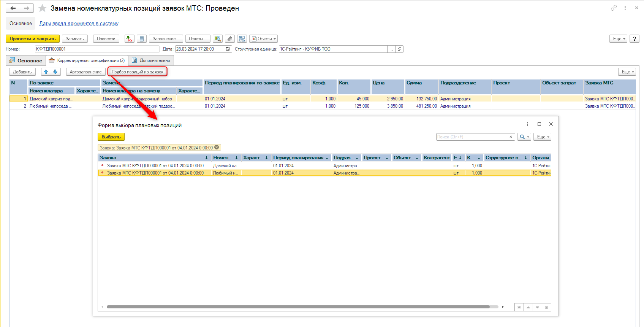Move the selected row down with the blue arrow
The height and width of the screenshot is (327, 644).
55,72
